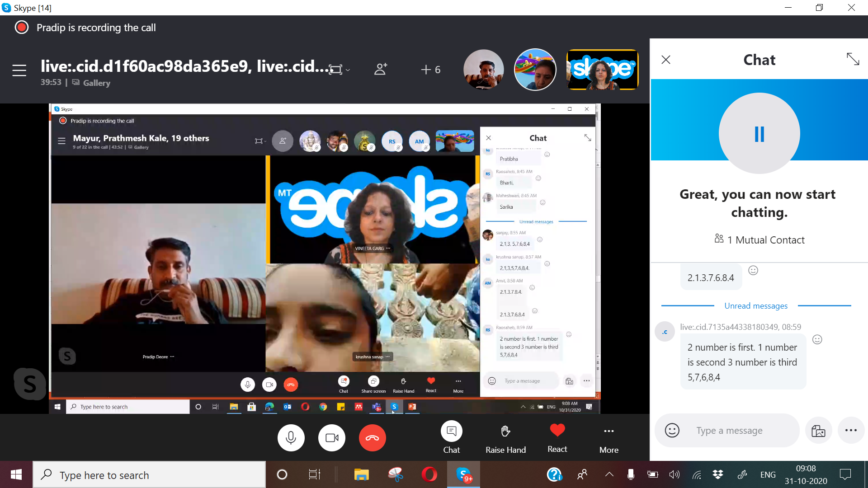Click the sender avatar next to live:.cid.7135a44338180349
Image resolution: width=868 pixels, height=488 pixels.
(665, 332)
